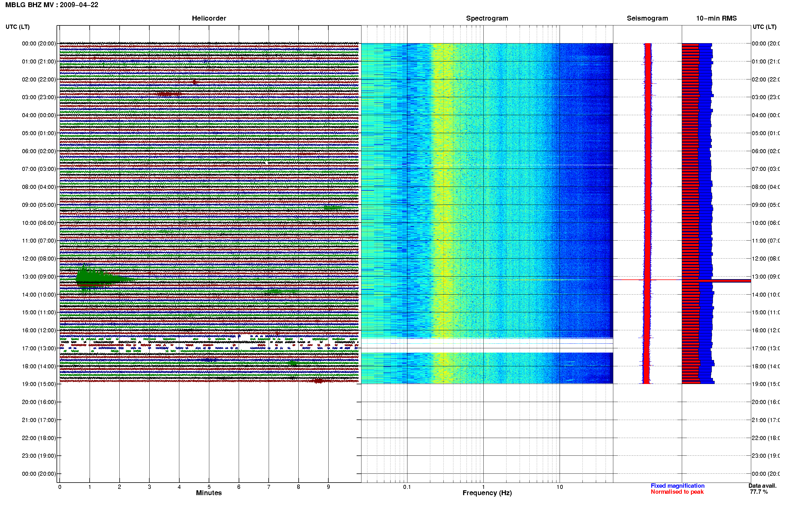This screenshot has width=812, height=508.
Task: Click the green event blob just after 09:00
Action: pos(333,208)
